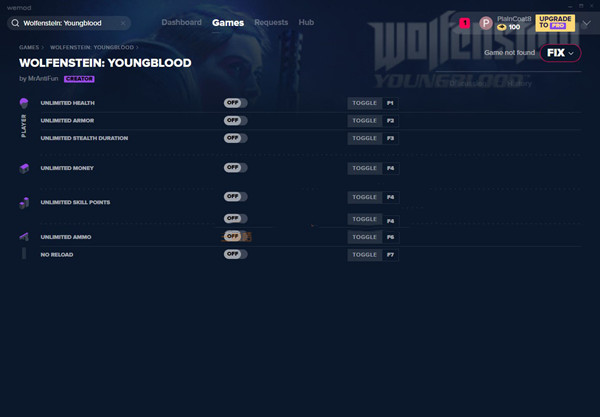600x417 pixels.
Task: Open the red notification badge
Action: pos(465,22)
